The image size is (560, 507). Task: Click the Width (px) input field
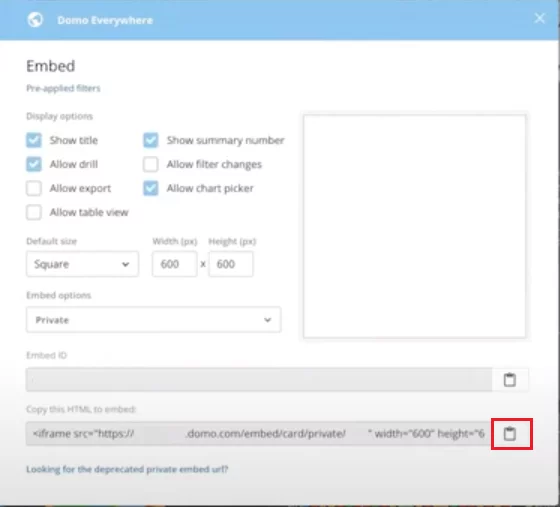[175, 264]
